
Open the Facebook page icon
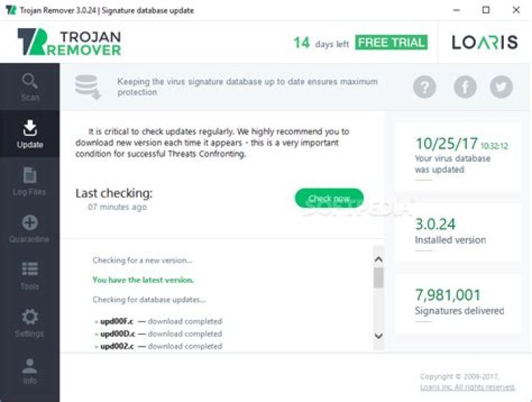pyautogui.click(x=465, y=87)
